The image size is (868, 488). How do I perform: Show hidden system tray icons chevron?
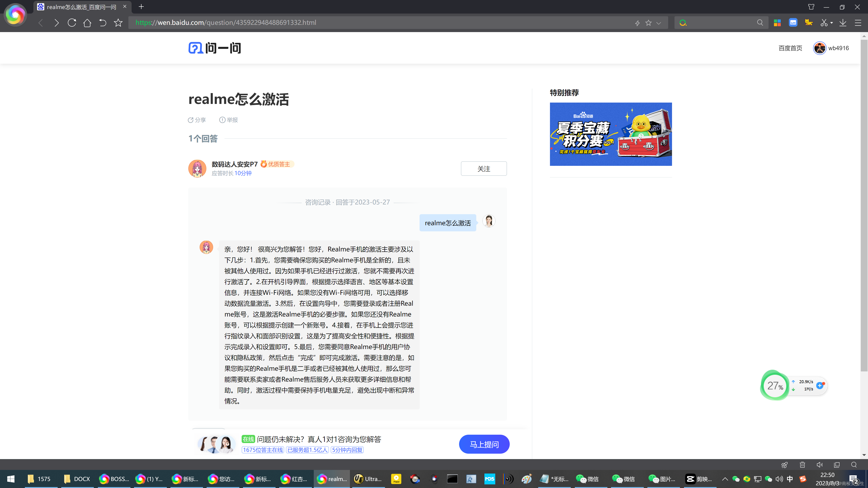point(725,479)
